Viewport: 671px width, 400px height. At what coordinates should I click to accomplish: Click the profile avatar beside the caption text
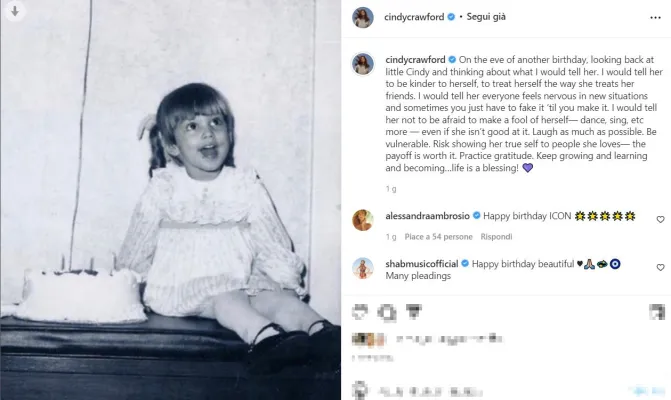coord(362,65)
